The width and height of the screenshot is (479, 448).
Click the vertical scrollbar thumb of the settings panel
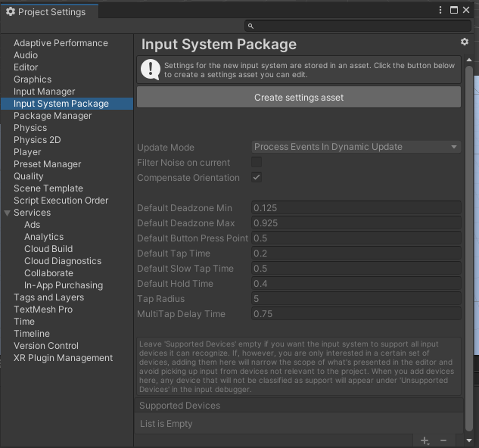pyautogui.click(x=469, y=249)
